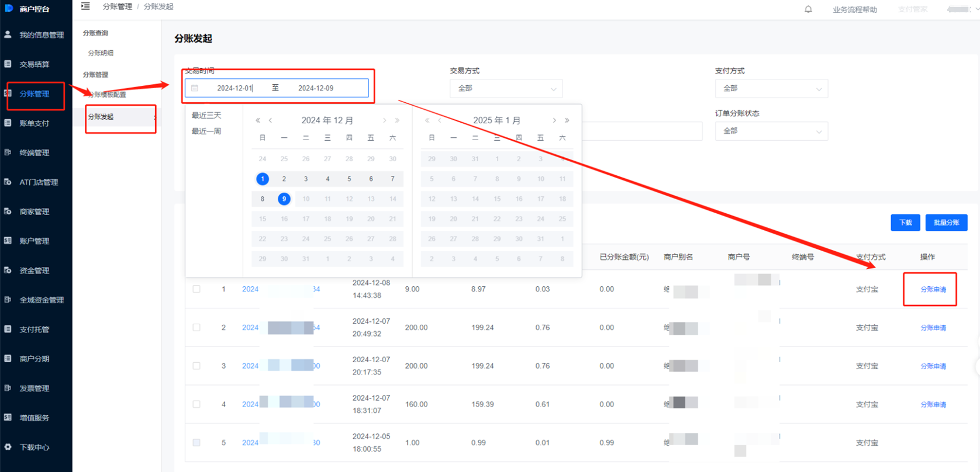Select December 5 in the calendar
The height and width of the screenshot is (472, 980).
349,179
